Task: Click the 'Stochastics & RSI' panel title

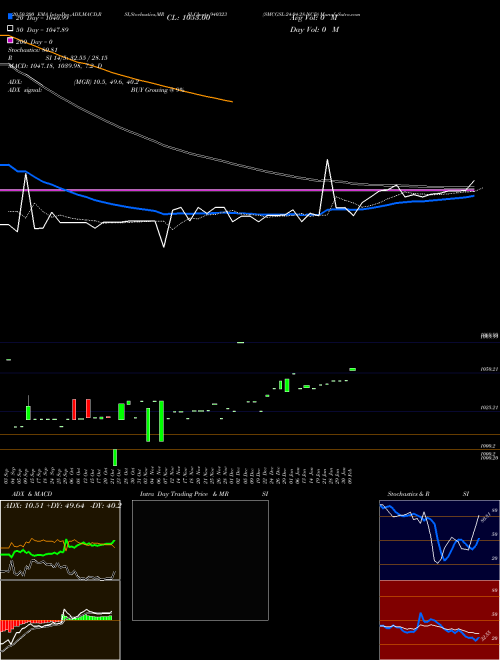Action: (x=428, y=494)
